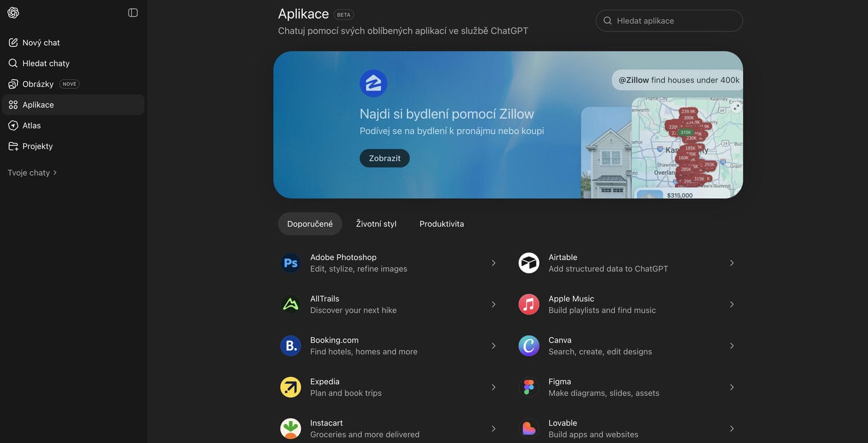This screenshot has height=443, width=868.
Task: Collapse the sidebar with the panel toggle
Action: click(133, 13)
